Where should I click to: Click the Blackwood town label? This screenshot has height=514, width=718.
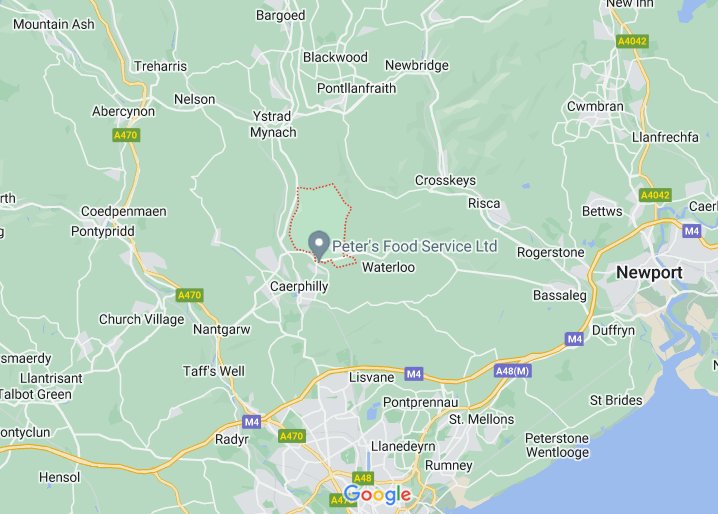pos(335,57)
